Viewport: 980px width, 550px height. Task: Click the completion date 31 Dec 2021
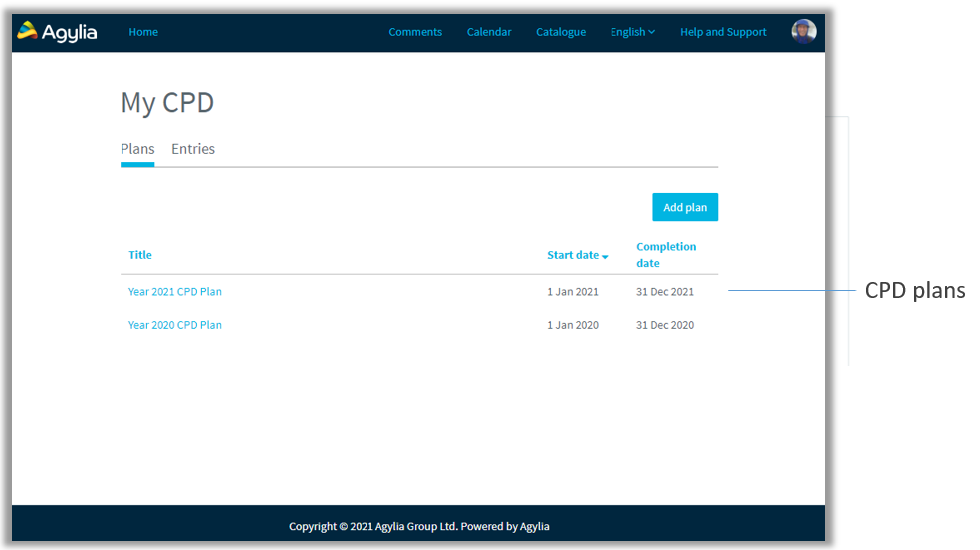tap(665, 292)
